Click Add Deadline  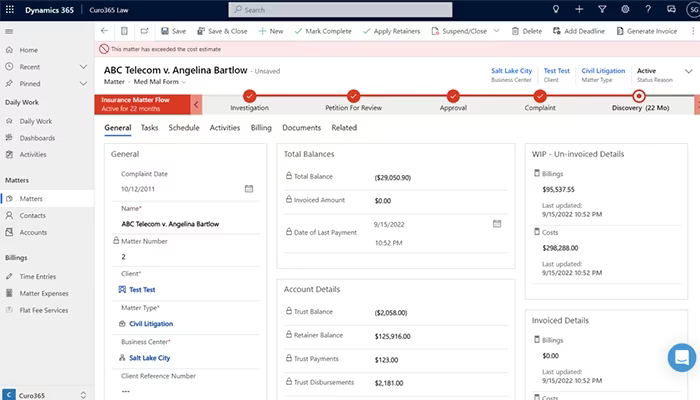point(579,31)
